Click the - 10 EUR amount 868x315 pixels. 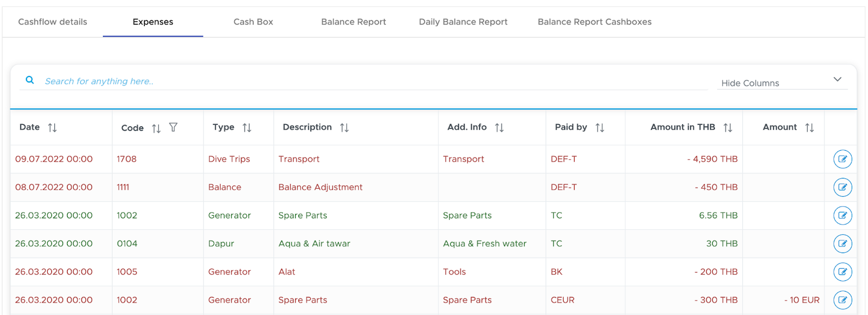click(802, 300)
